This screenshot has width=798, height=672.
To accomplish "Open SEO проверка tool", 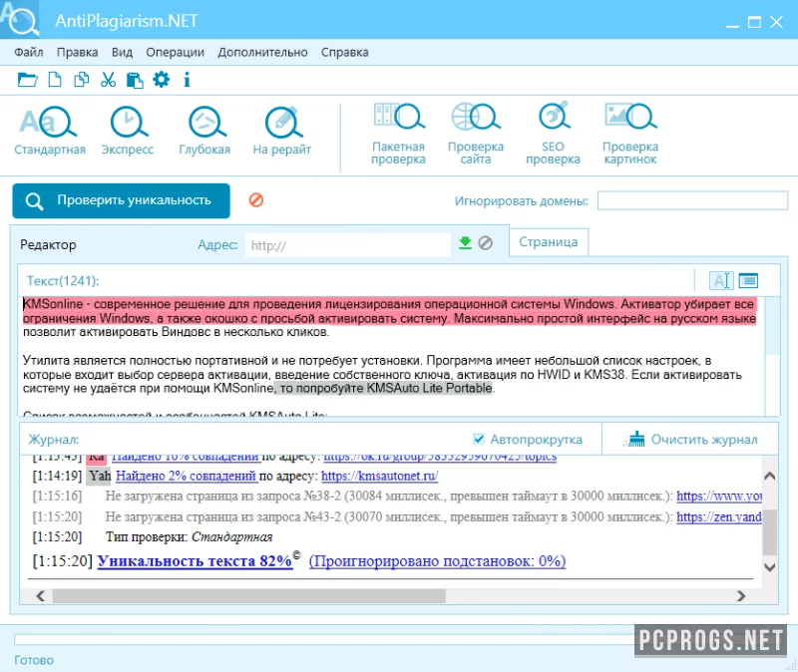I will click(x=554, y=134).
